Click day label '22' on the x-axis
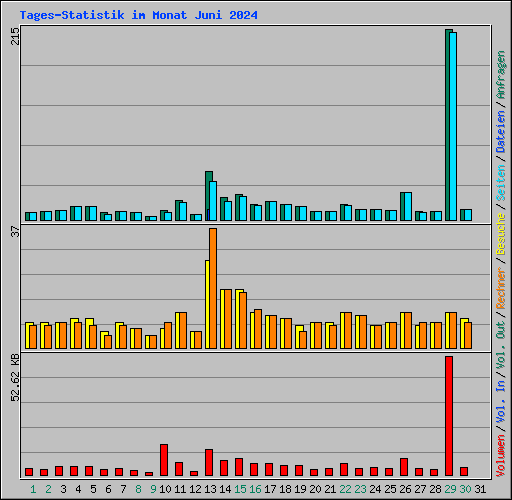Screen dimensions: 512x500 345,489
